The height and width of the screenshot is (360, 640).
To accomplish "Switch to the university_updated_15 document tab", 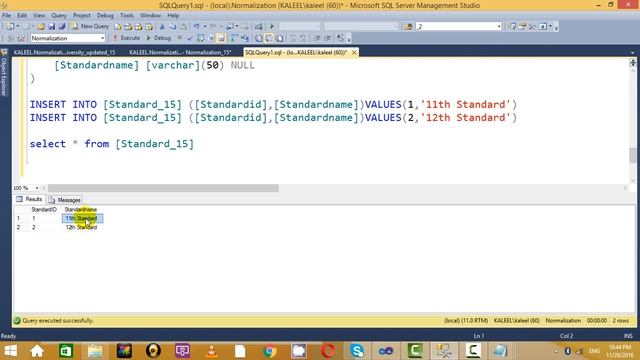I will 64,52.
